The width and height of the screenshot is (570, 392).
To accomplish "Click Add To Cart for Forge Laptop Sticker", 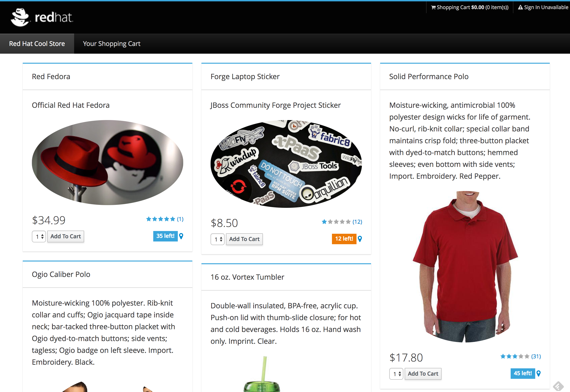I will click(244, 239).
